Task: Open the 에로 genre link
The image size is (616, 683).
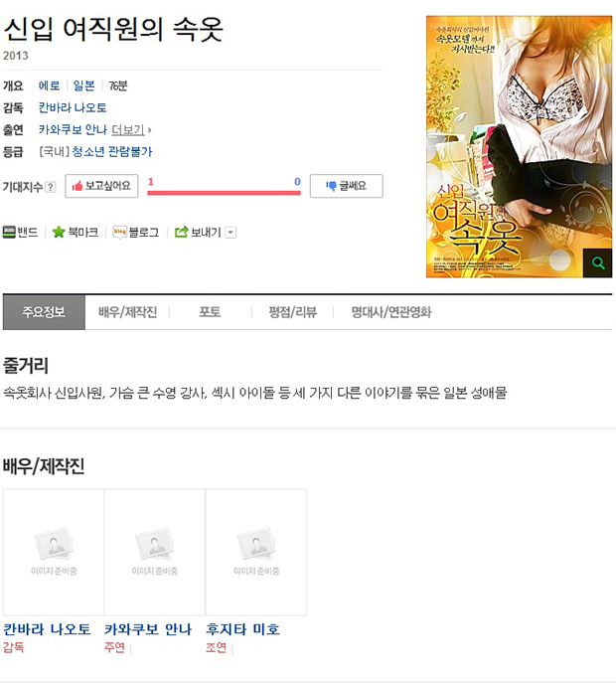Action: [50, 85]
